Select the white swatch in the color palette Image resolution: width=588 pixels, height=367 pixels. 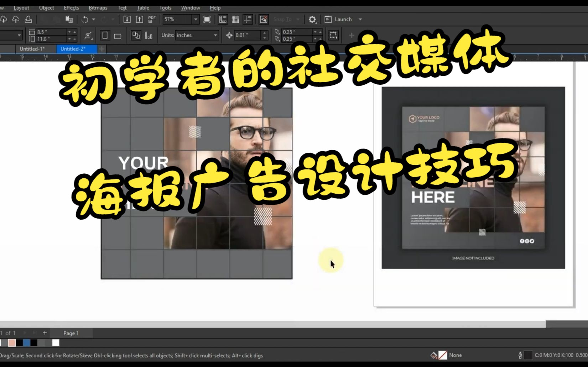pyautogui.click(x=55, y=343)
